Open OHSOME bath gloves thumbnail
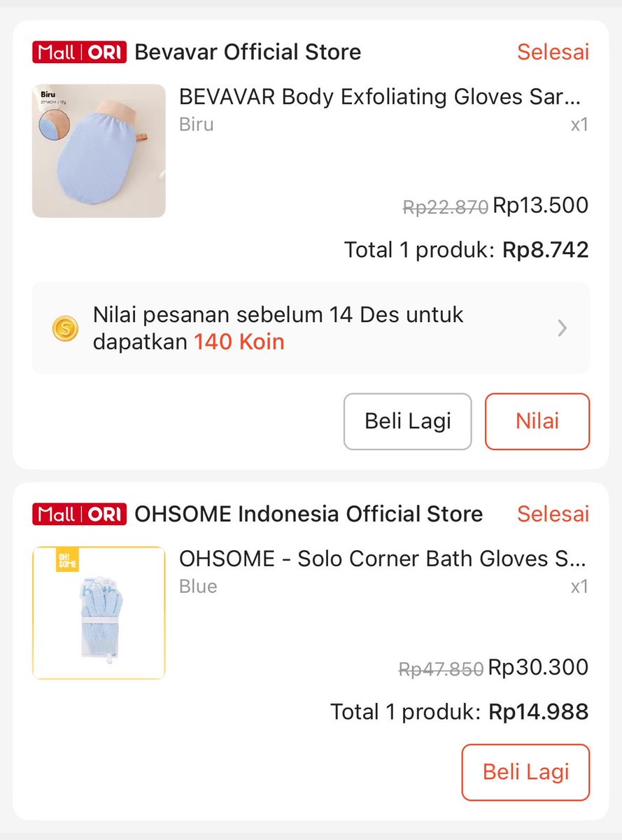Screen dimensions: 622x840 point(99,612)
